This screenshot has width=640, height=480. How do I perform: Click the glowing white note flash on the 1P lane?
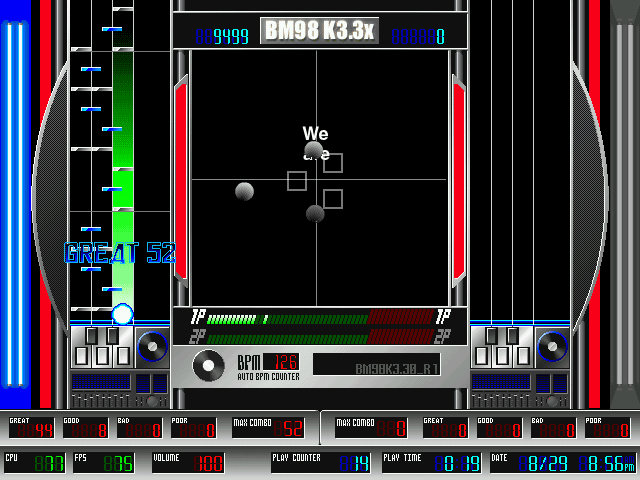(122, 314)
